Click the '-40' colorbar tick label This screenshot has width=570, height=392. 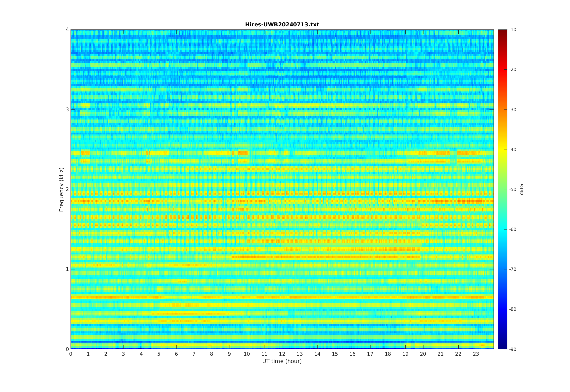pos(513,149)
